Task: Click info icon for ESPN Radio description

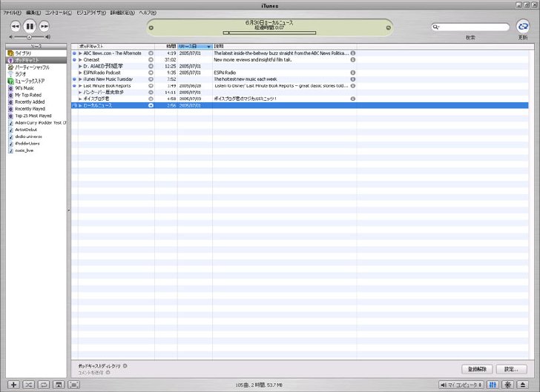Action: 353,73
